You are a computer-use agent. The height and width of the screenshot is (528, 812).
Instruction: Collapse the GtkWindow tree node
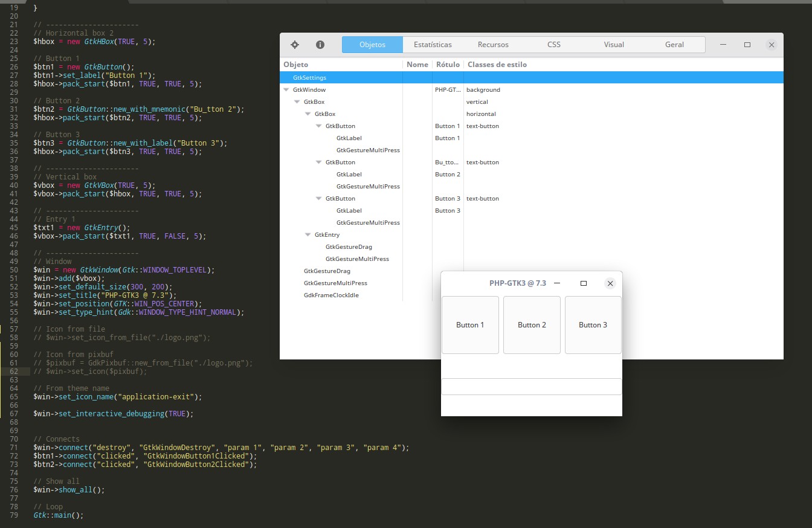(286, 90)
